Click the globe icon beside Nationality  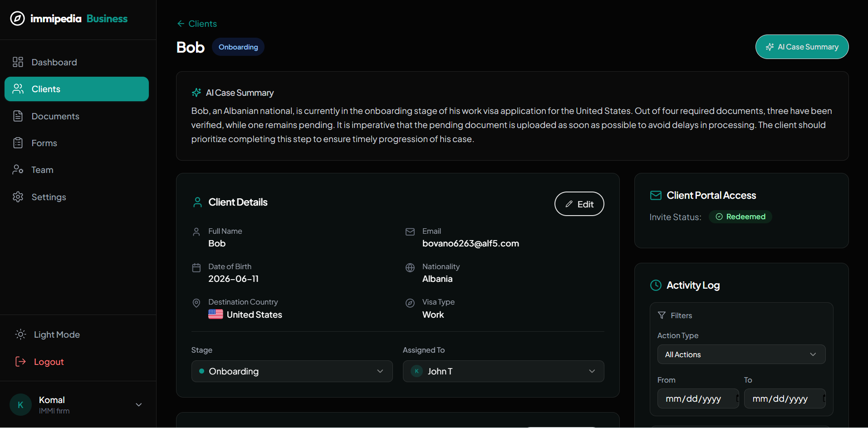click(410, 268)
